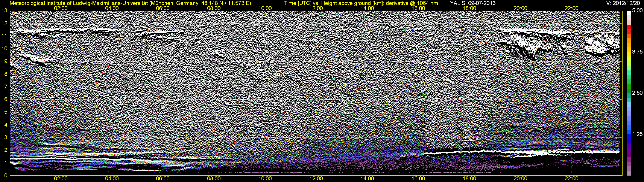Pick the yellow segment of the color bar
Viewport: 644px width, 182px height.
629,54
